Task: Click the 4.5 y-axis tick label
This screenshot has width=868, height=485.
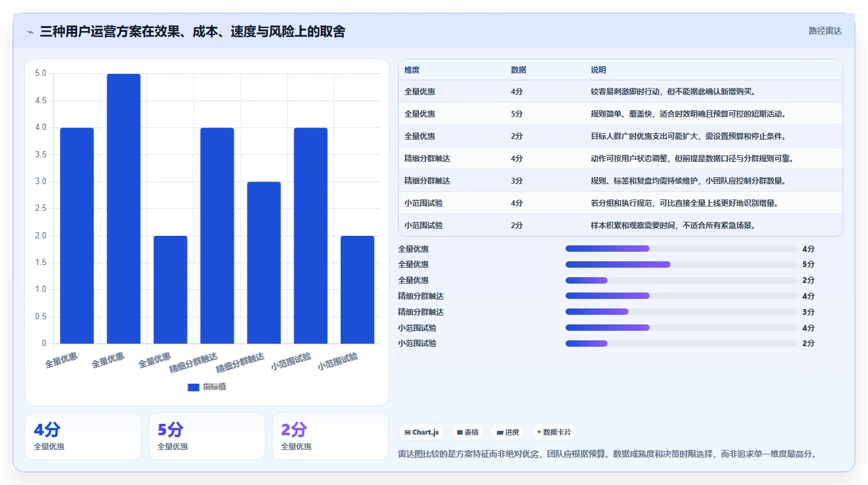Action: [x=41, y=101]
